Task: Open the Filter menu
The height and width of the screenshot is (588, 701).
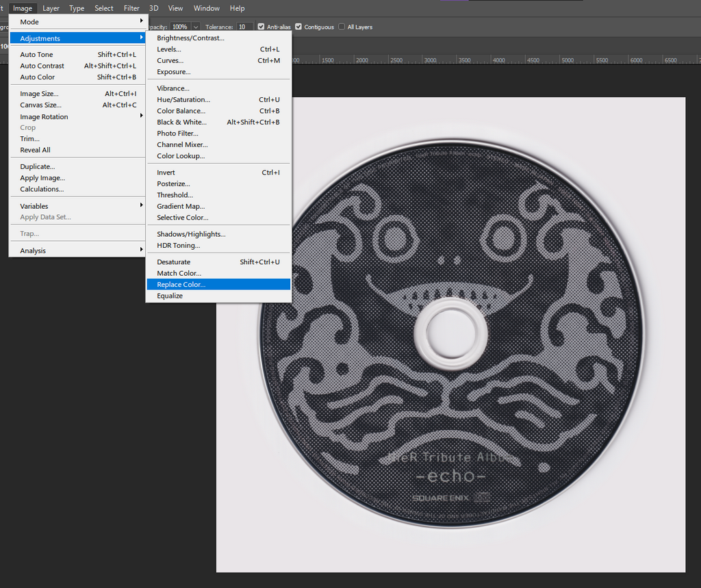Action: 131,8
